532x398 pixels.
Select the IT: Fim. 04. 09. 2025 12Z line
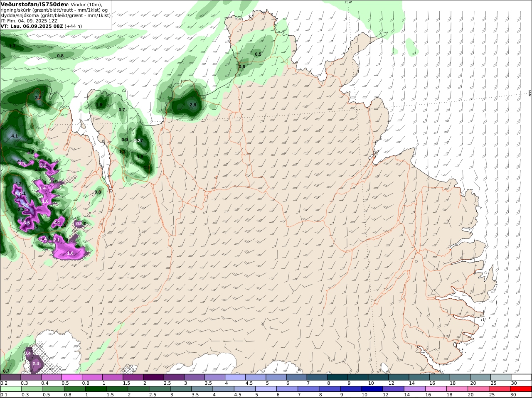click(29, 21)
